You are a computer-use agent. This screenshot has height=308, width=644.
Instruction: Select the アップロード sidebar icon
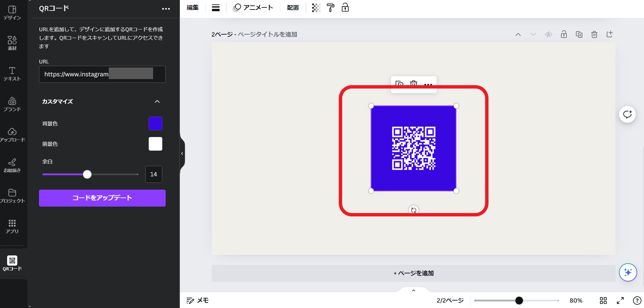tap(12, 135)
